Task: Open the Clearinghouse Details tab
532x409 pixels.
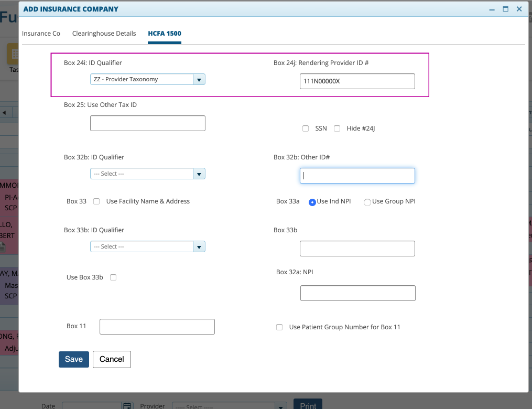Action: 104,33
